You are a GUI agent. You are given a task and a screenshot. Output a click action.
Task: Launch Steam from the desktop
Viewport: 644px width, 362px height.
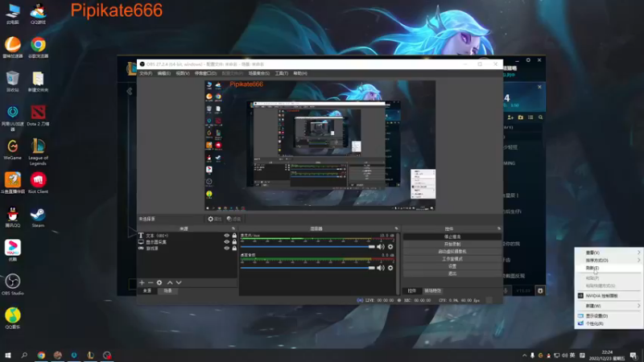[38, 217]
